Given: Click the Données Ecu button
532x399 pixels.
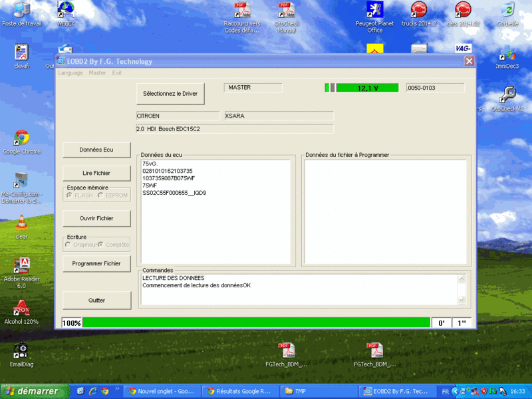Looking at the screenshot, I should coord(96,150).
